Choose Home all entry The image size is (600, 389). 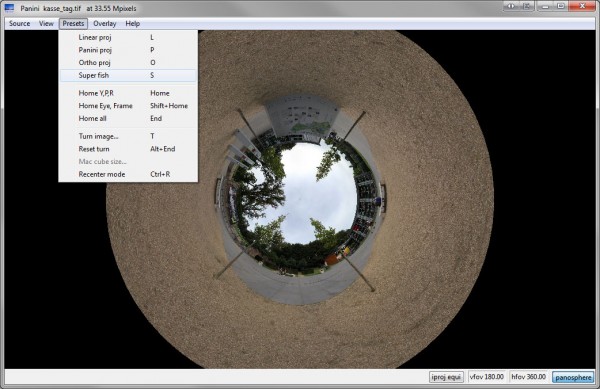128,119
